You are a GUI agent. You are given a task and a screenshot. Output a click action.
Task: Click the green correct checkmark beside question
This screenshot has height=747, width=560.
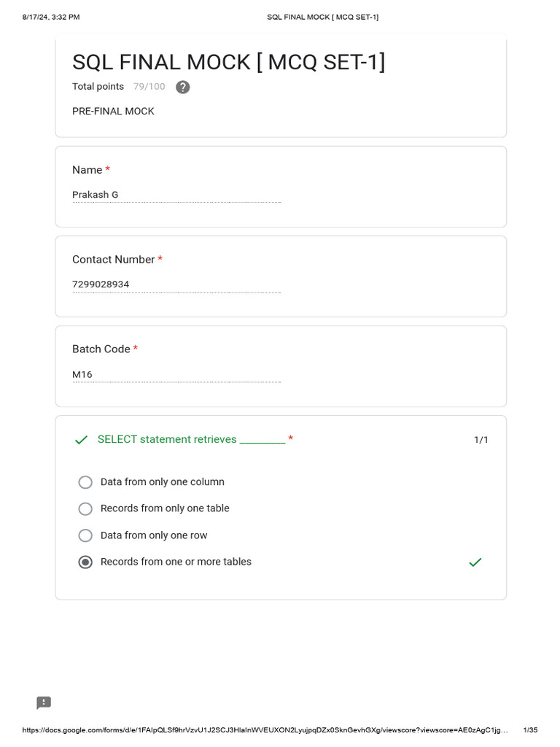[x=81, y=440]
